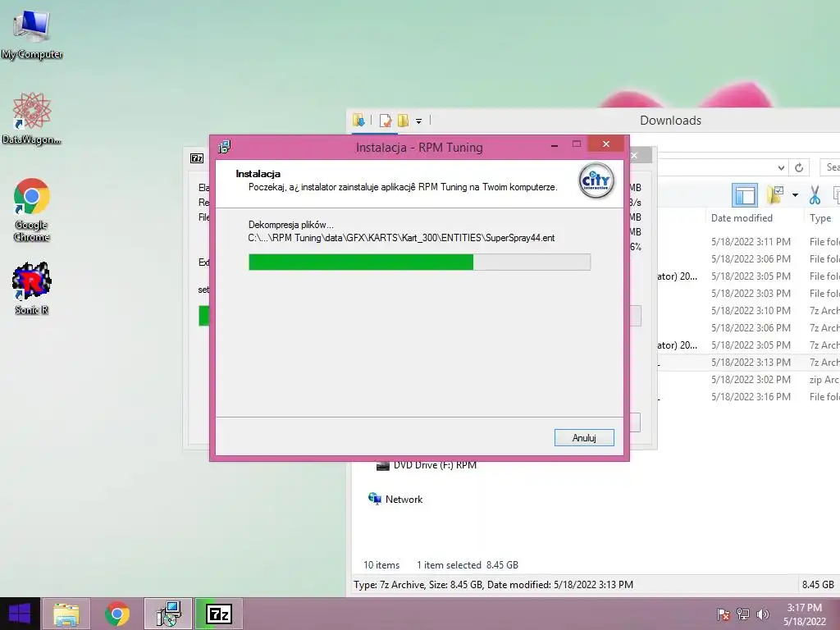This screenshot has width=840, height=630.
Task: Switch to the installer taskbar item
Action: click(x=168, y=614)
